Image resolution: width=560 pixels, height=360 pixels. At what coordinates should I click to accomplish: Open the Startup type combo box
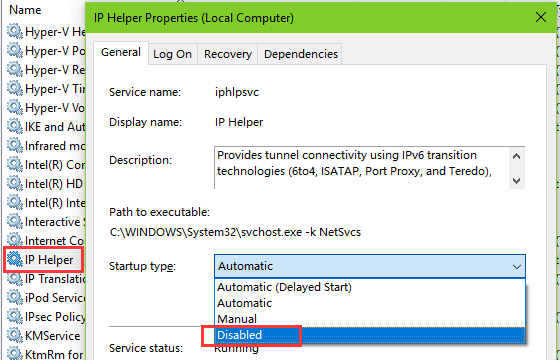[x=370, y=266]
